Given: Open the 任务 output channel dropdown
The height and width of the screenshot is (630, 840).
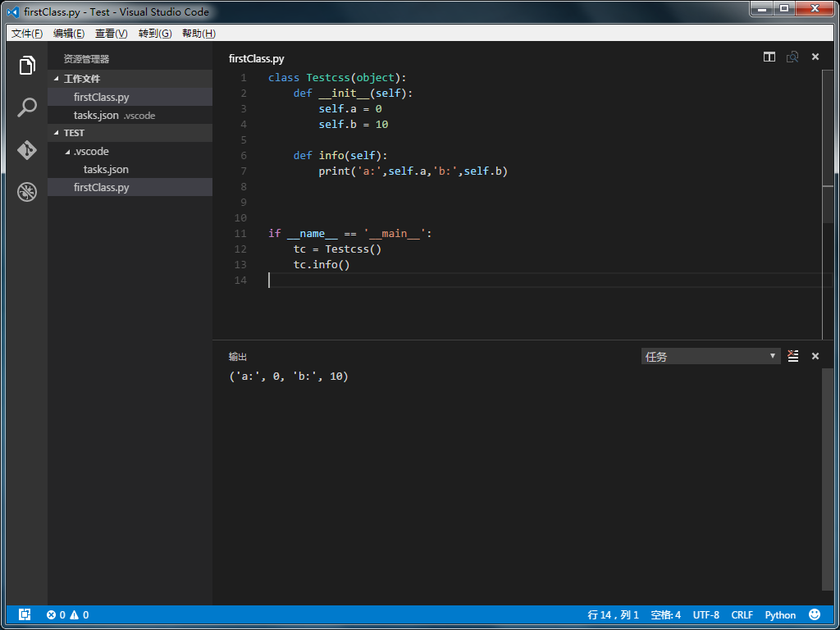Looking at the screenshot, I should coord(710,356).
